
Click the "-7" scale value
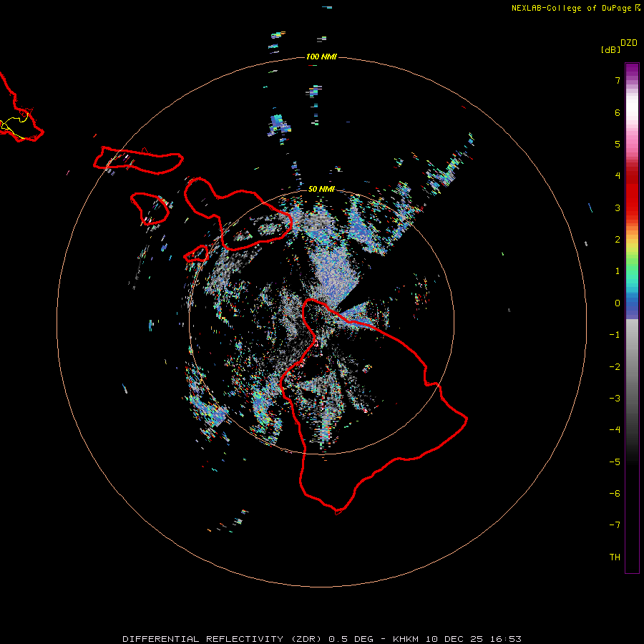tap(615, 525)
